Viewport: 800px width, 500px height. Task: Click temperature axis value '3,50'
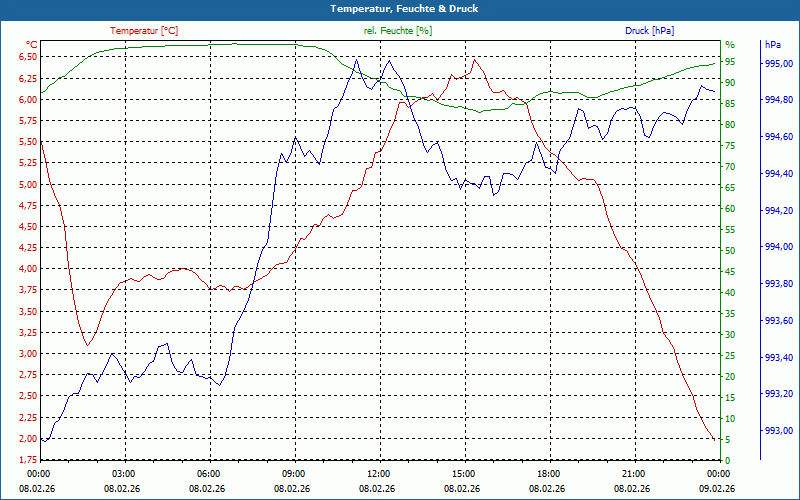28,312
